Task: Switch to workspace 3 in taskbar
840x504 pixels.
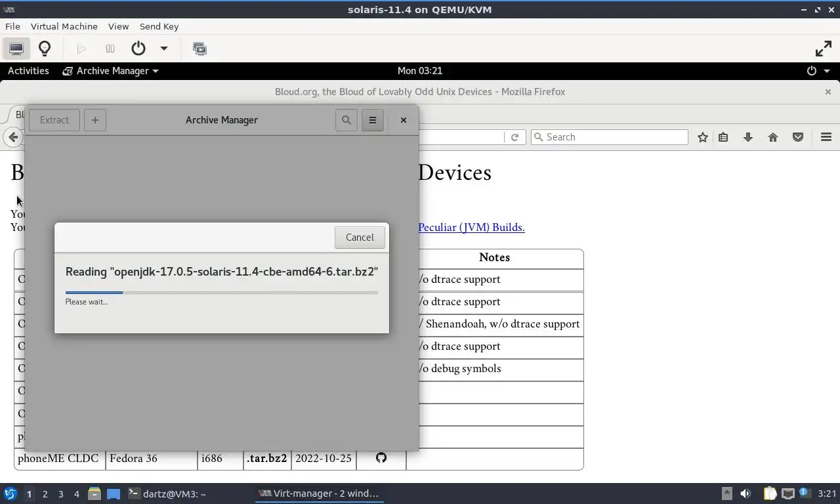Action: click(60, 494)
